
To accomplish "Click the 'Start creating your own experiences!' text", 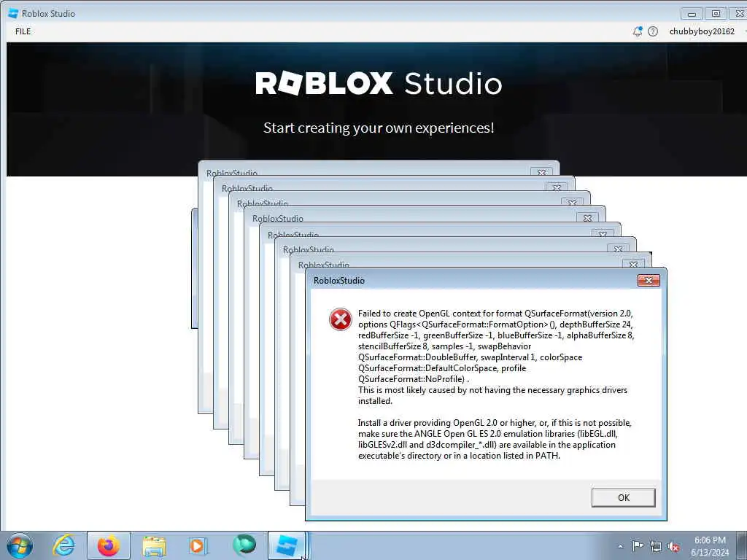I will (379, 128).
